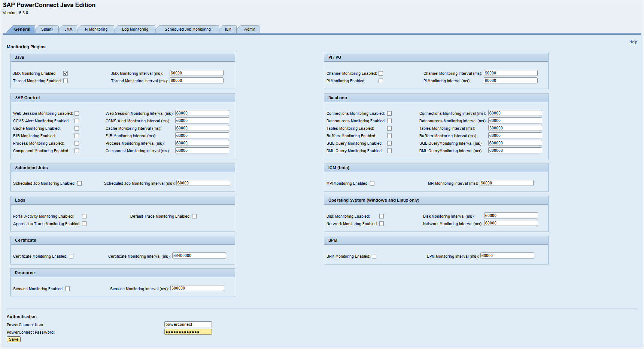This screenshot has width=644, height=349.
Task: Enable Channel Monitoring in PI / PO
Action: point(381,73)
